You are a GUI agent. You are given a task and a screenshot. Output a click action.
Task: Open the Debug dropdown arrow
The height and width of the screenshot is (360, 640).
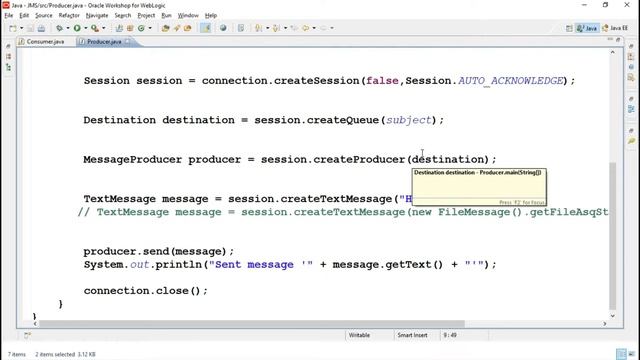coord(68,28)
